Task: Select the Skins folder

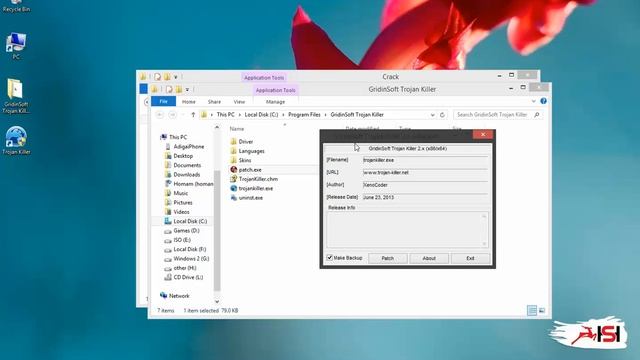Action: pyautogui.click(x=240, y=160)
